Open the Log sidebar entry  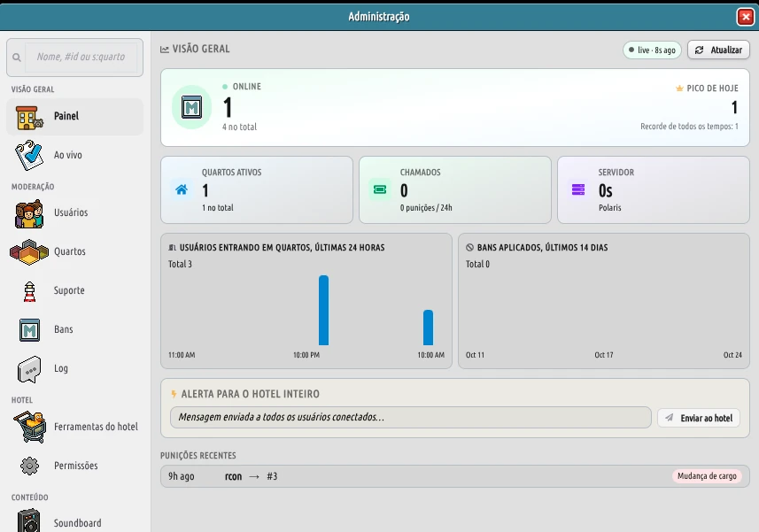(75, 368)
